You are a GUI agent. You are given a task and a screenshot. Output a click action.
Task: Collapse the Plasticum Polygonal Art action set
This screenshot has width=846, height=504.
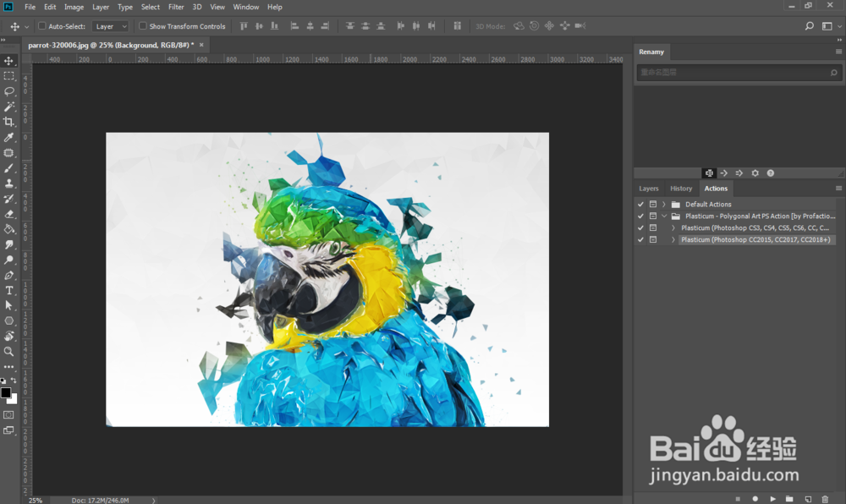coord(664,216)
